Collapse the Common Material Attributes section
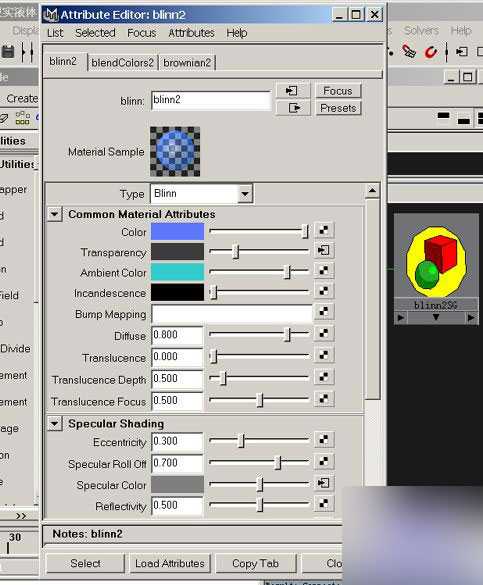483x585 pixels. coord(54,215)
